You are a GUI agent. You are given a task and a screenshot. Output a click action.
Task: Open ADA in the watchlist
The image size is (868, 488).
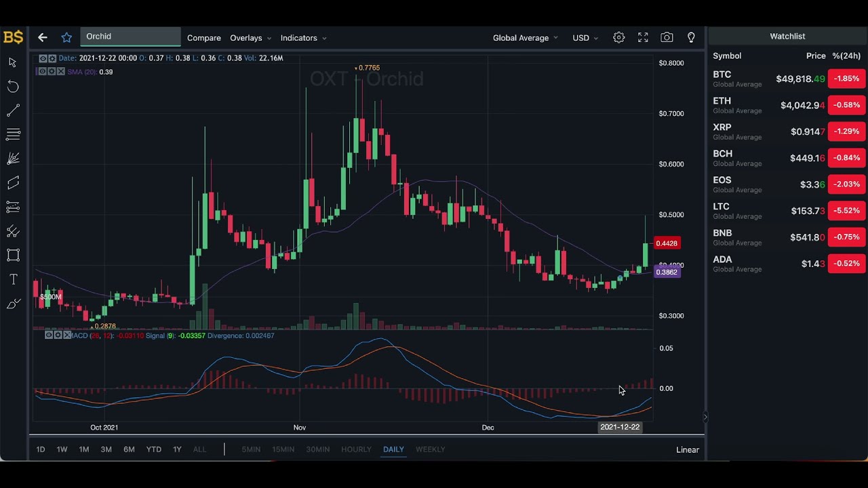(x=788, y=264)
